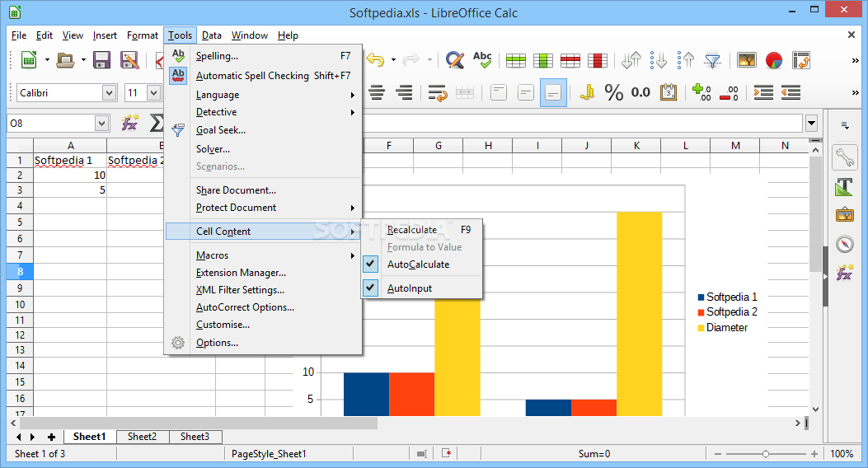Toggle the Align Bottom button
Image resolution: width=868 pixels, height=468 pixels.
[553, 92]
